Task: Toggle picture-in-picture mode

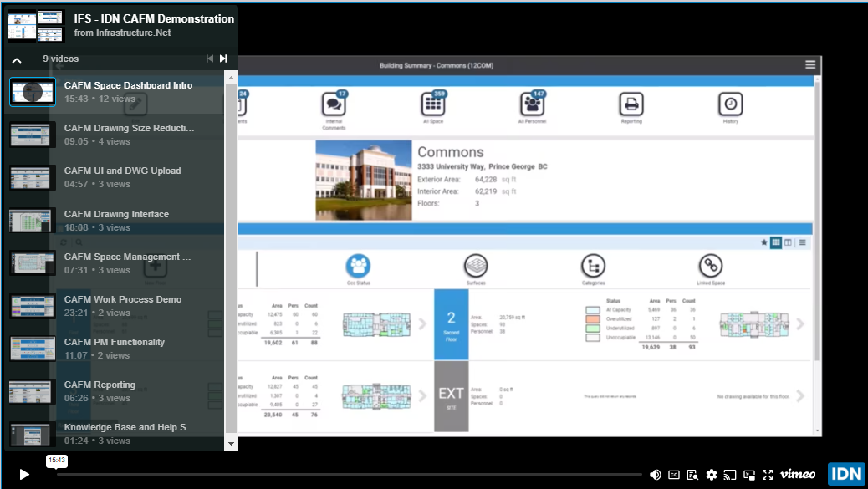Action: click(x=749, y=475)
